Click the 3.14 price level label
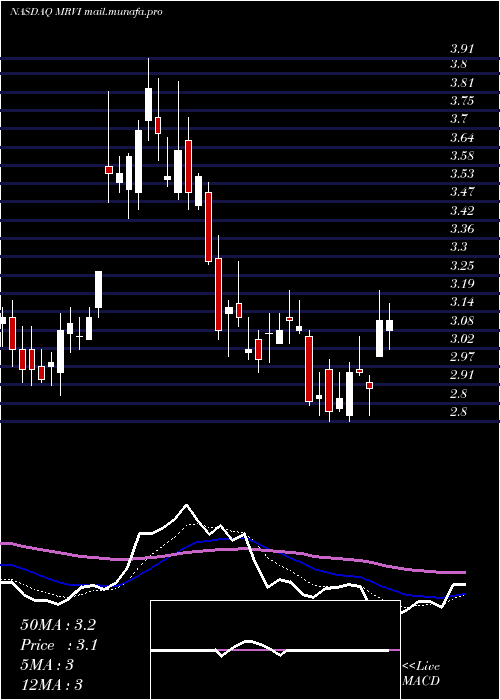500x700 pixels. (462, 302)
